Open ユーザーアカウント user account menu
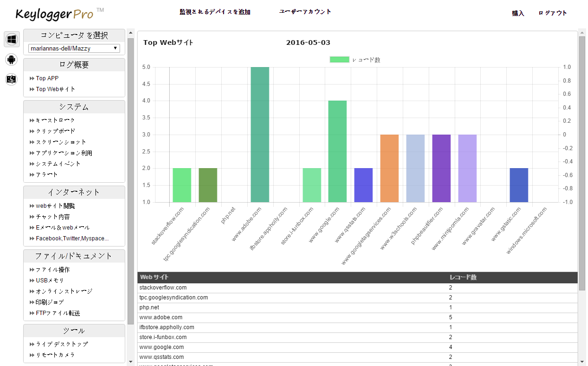 pos(305,12)
